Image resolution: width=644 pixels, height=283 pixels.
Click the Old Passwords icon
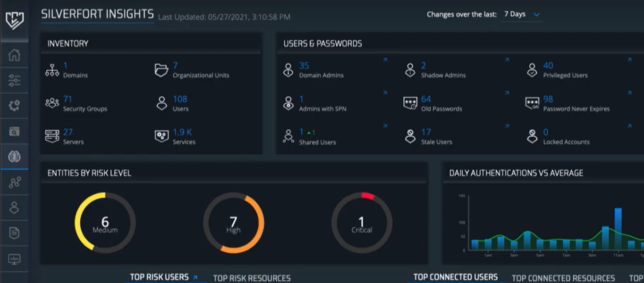point(410,103)
